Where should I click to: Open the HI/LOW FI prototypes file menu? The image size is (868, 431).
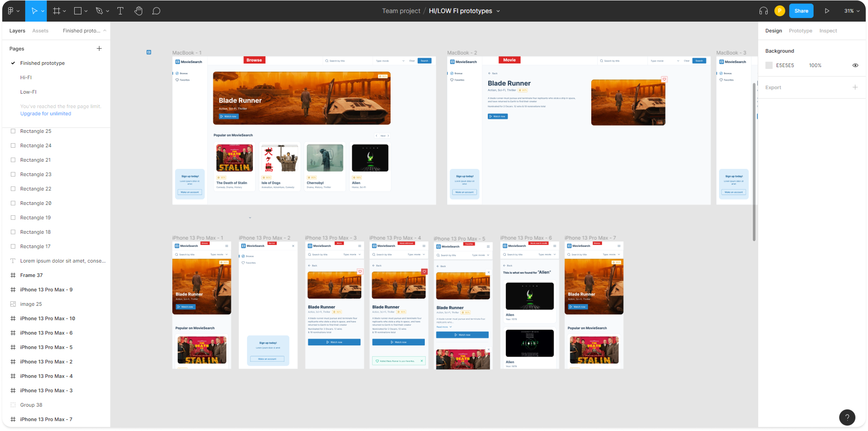(x=498, y=11)
